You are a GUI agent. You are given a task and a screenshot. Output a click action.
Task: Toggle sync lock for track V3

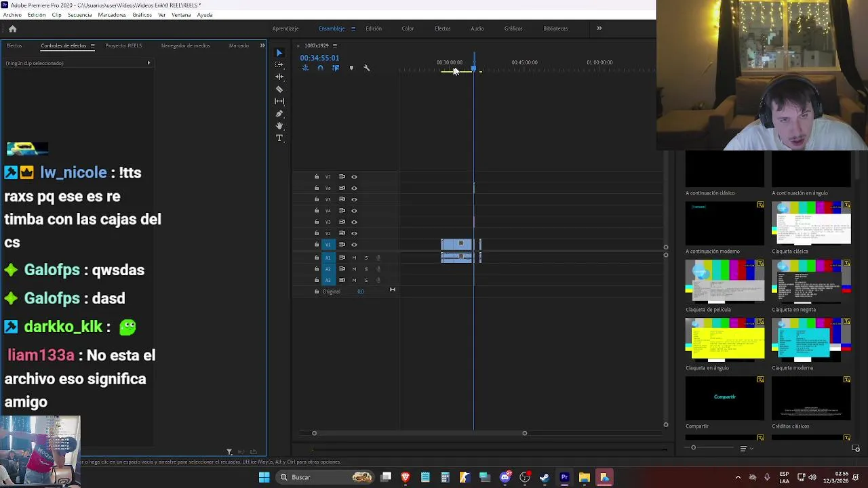(x=342, y=222)
